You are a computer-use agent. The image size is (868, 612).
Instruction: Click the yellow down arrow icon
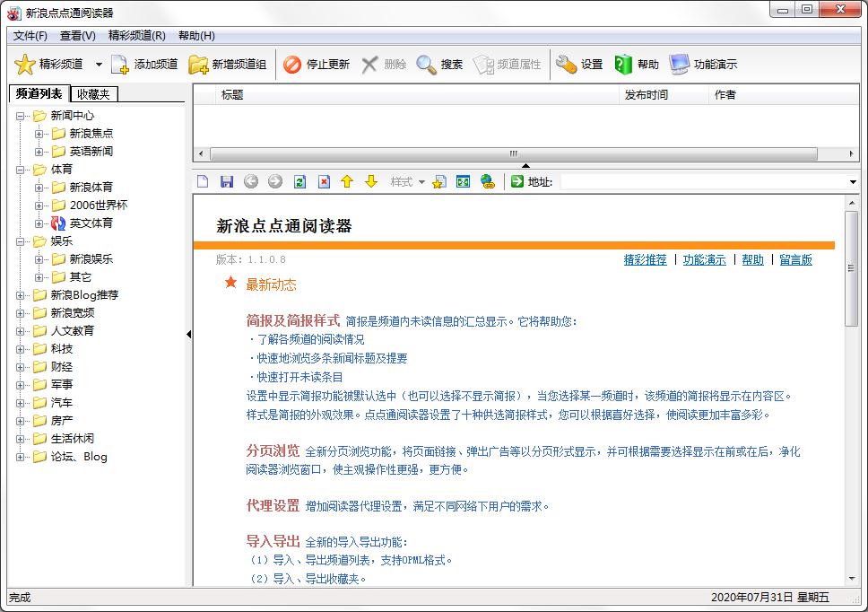(371, 182)
